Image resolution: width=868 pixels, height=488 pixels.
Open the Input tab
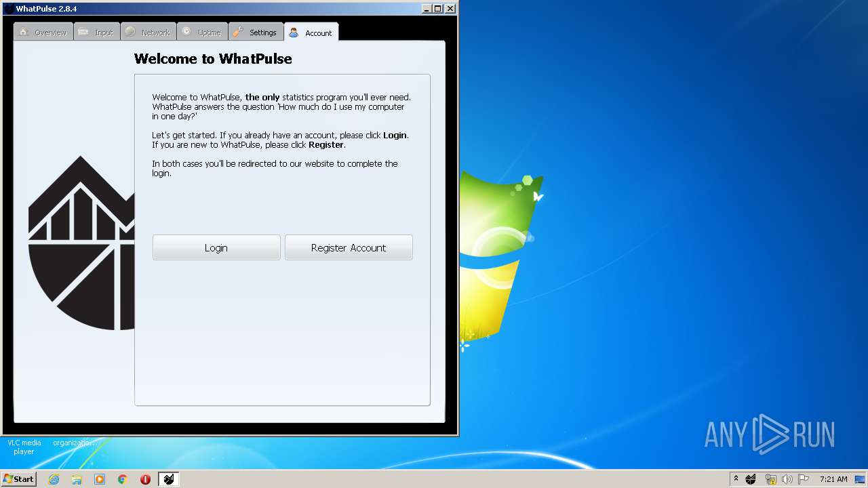pyautogui.click(x=97, y=33)
